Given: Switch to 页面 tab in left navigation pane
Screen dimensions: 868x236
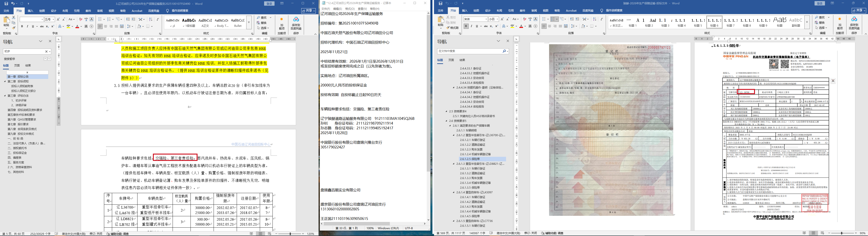Looking at the screenshot, I should (17, 66).
